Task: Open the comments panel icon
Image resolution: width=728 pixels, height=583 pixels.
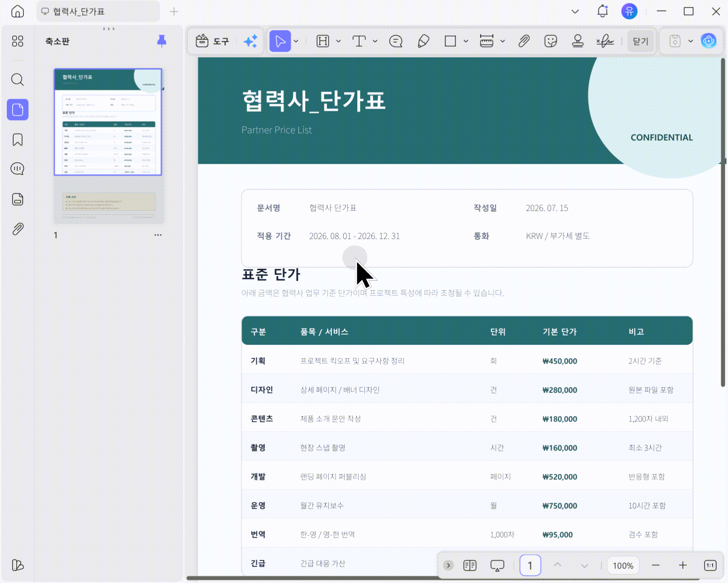Action: click(18, 169)
